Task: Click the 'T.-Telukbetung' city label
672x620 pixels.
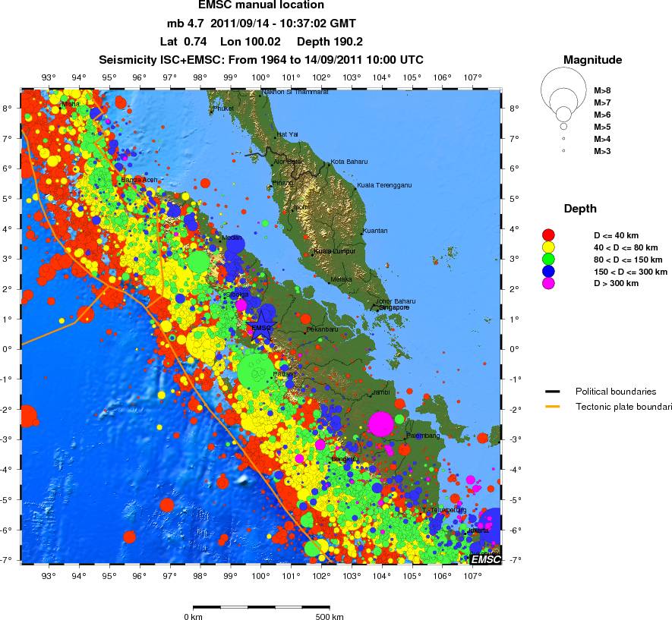Action: click(444, 510)
